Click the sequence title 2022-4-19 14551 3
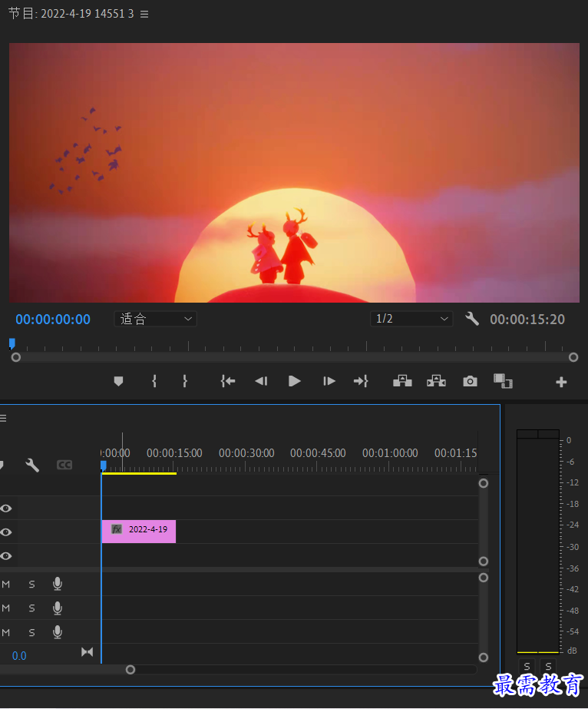The width and height of the screenshot is (588, 709). [88, 14]
